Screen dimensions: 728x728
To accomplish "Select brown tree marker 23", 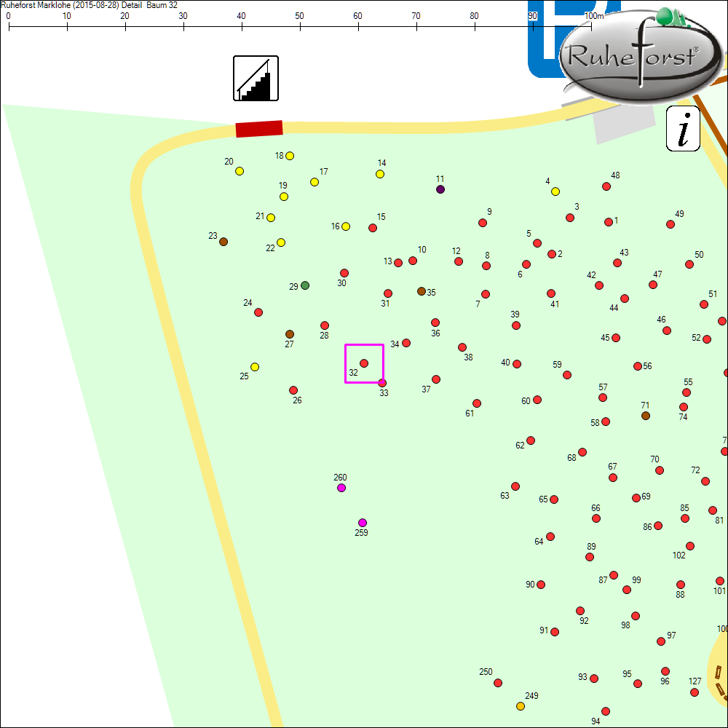I will pos(223,242).
